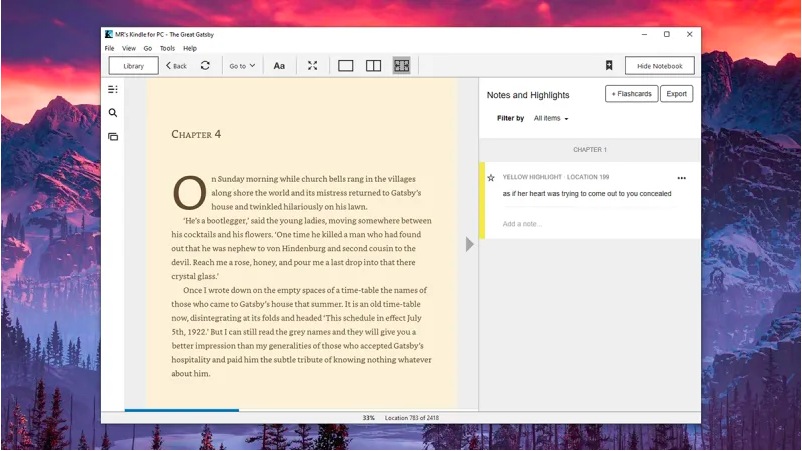Viewport: 802px width, 451px height.
Task: Star the yellow highlight at location 199
Action: click(x=491, y=177)
